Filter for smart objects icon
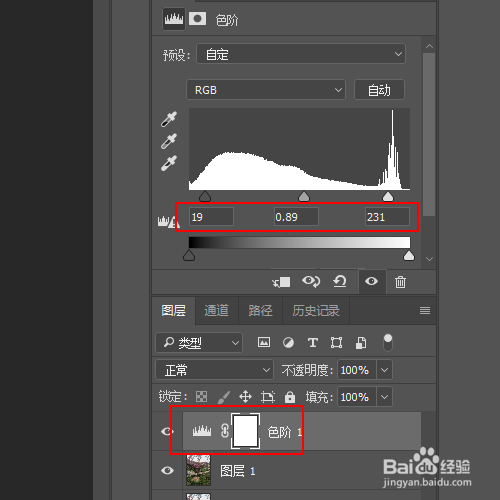This screenshot has width=500, height=500. tap(361, 343)
